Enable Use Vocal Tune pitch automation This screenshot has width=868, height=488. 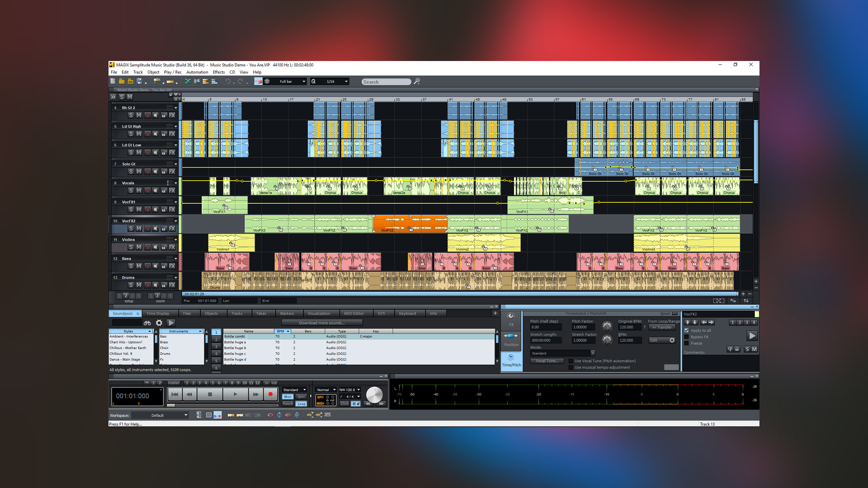571,361
